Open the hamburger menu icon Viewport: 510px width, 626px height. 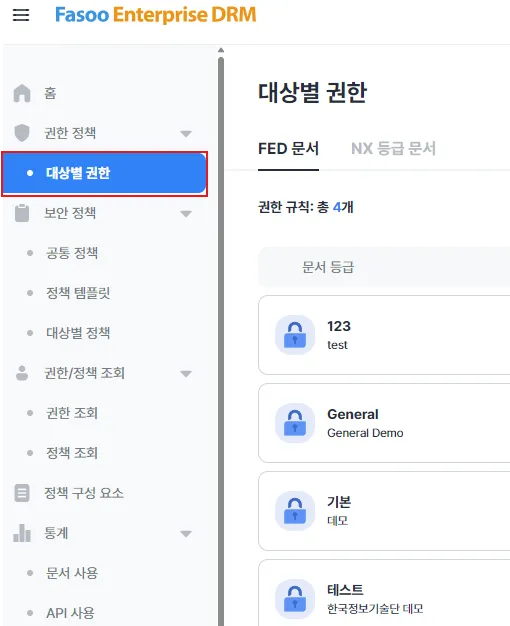(x=21, y=15)
